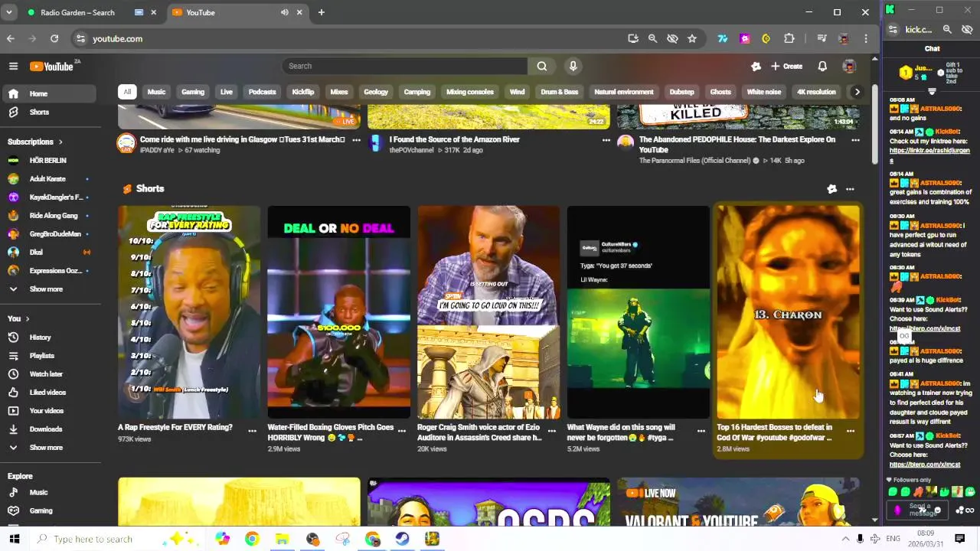
Task: Open the Chrome extensions puzzle icon
Action: pos(789,38)
